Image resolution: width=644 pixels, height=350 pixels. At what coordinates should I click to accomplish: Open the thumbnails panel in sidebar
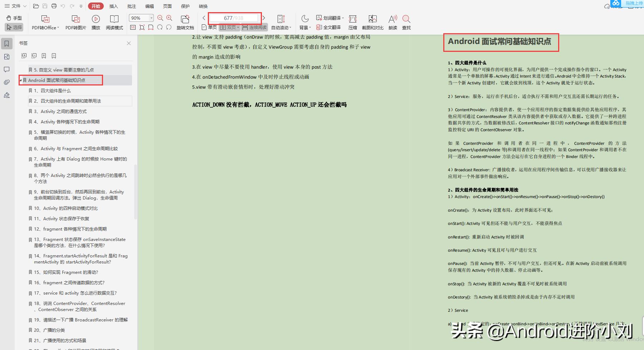(7, 57)
